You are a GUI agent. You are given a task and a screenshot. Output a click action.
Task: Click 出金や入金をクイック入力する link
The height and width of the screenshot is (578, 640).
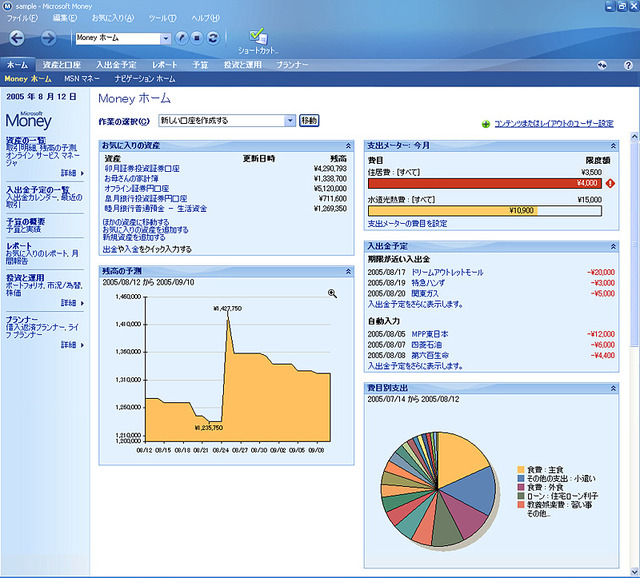tap(147, 249)
